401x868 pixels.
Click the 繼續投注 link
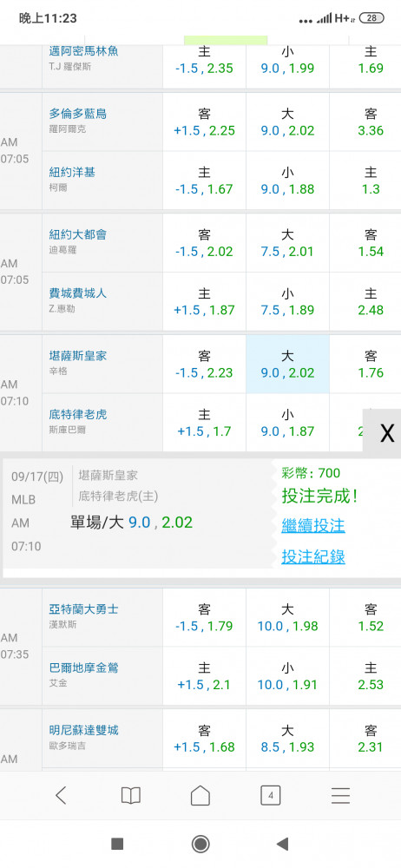(313, 525)
